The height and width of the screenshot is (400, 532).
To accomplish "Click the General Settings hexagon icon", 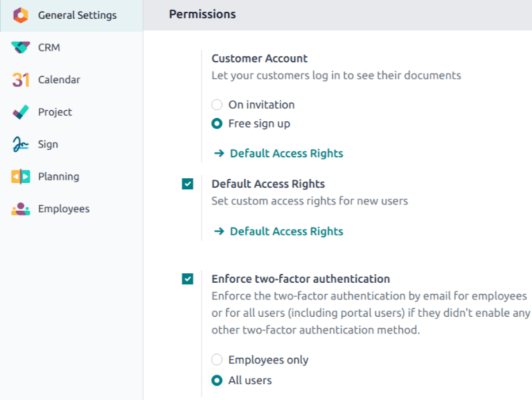I will coord(21,15).
